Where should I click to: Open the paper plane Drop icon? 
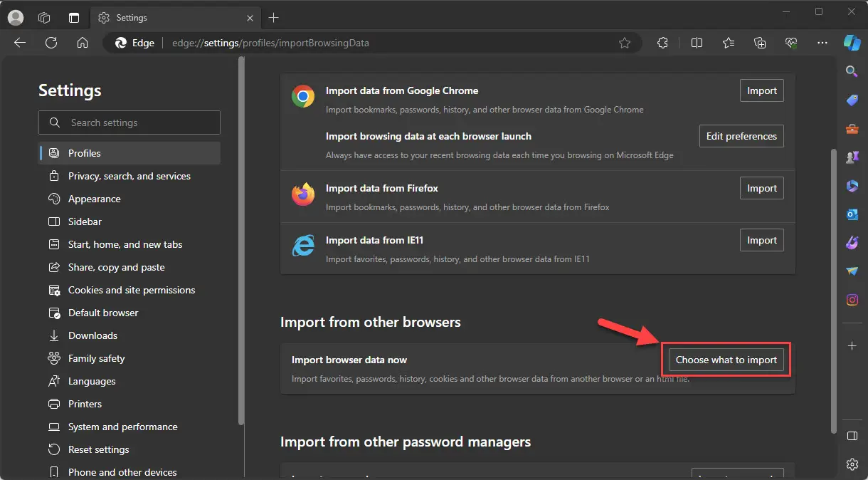tap(852, 271)
